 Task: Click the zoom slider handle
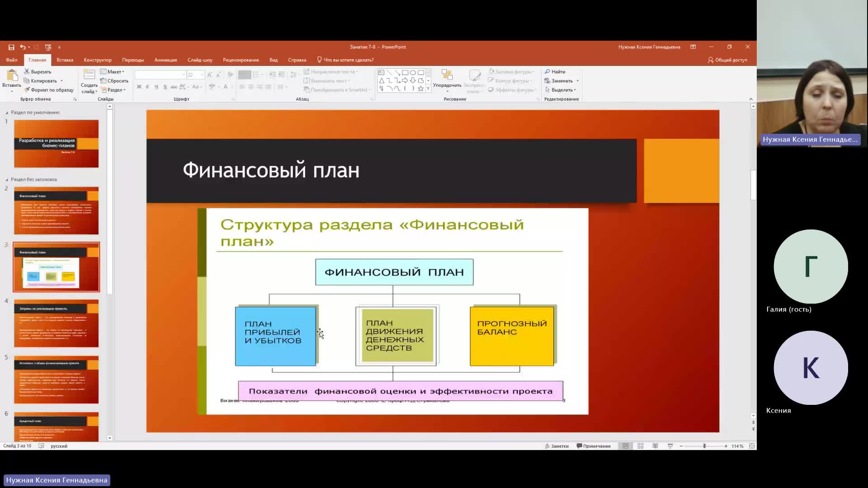click(x=704, y=446)
